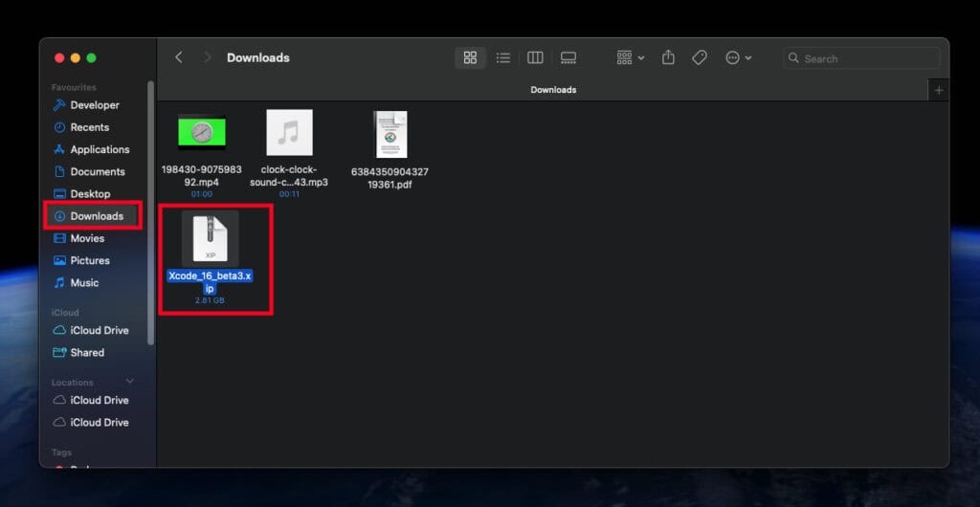Go forward with the right chevron button

pos(208,57)
